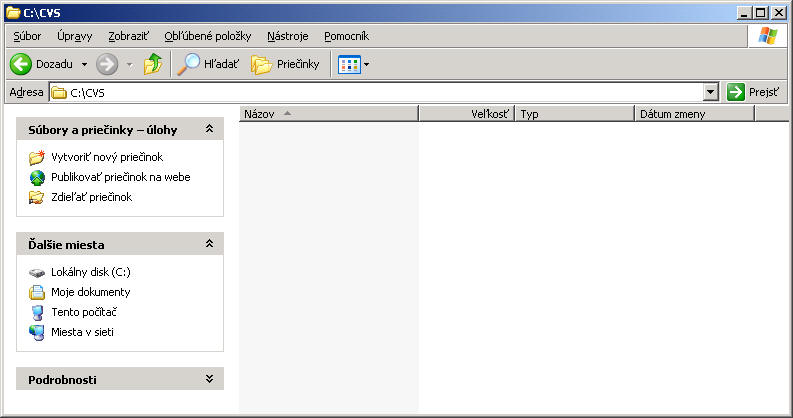
Task: Click the folder icon in title bar
Action: [x=13, y=13]
